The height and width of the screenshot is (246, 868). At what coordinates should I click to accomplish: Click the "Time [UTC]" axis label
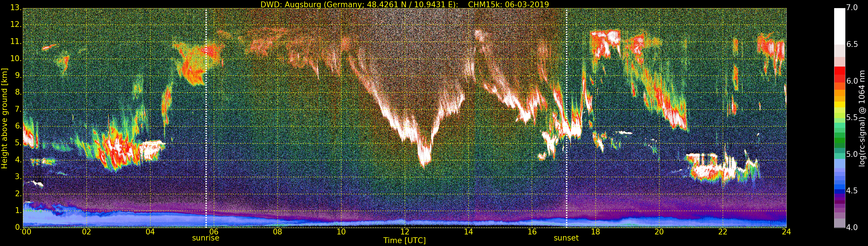coord(405,241)
